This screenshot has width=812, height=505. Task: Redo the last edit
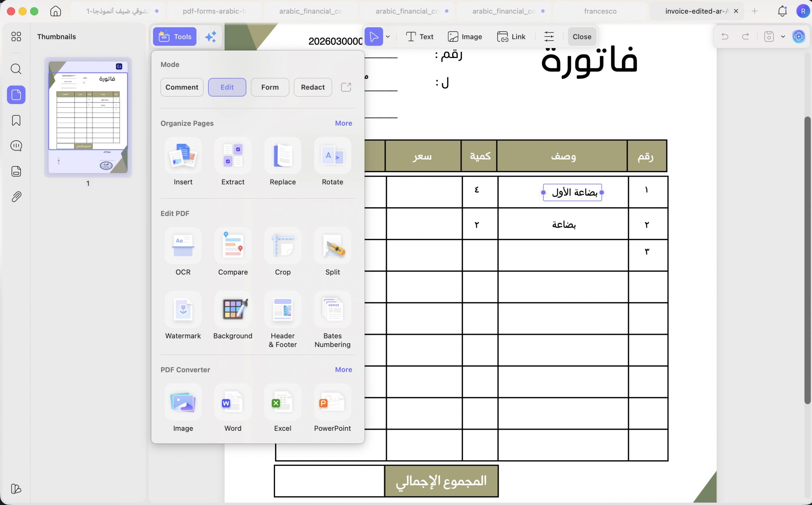[x=745, y=36]
